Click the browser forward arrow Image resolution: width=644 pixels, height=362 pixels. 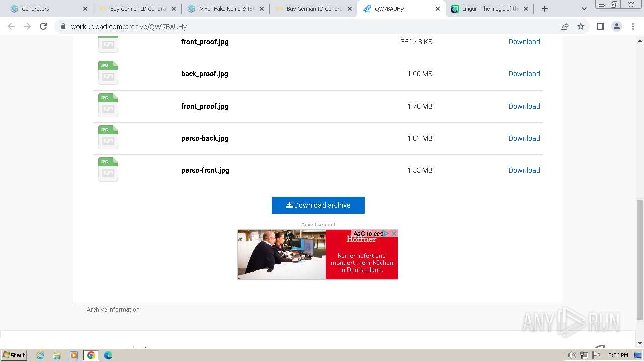(27, 26)
